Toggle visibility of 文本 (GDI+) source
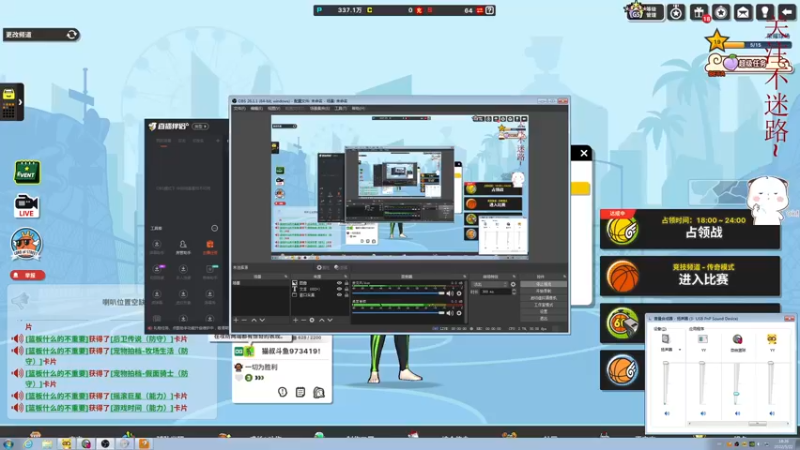This screenshot has width=800, height=450. [x=339, y=289]
